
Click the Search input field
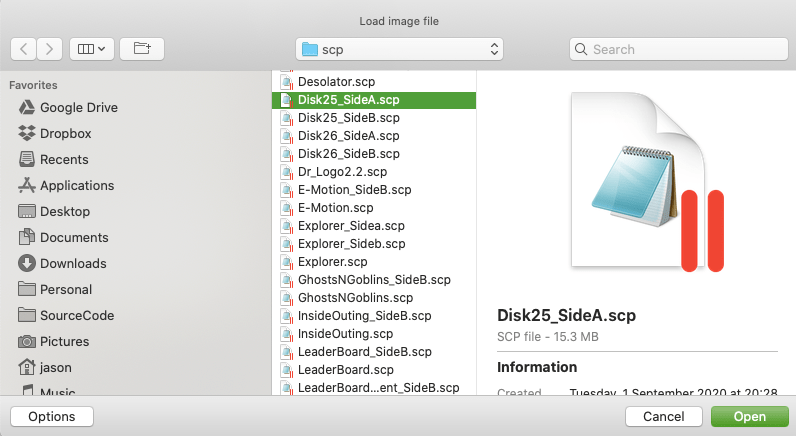(x=677, y=49)
